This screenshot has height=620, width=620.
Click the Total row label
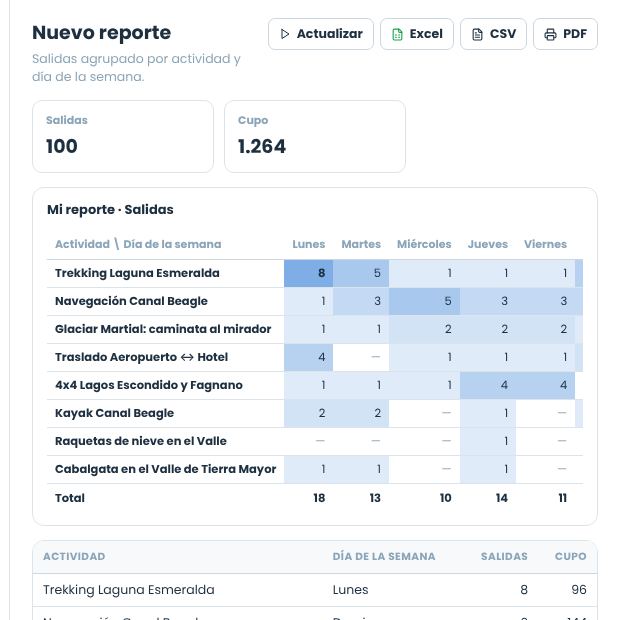pos(70,498)
